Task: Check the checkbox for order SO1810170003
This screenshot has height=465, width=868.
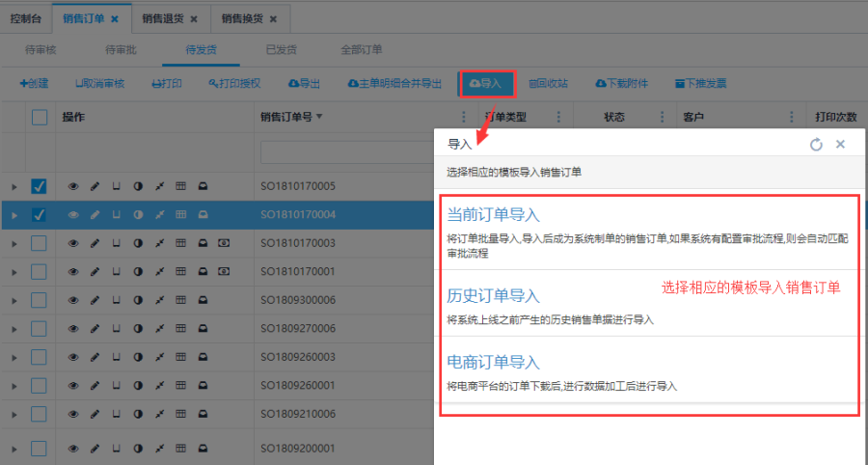Action: coord(40,243)
